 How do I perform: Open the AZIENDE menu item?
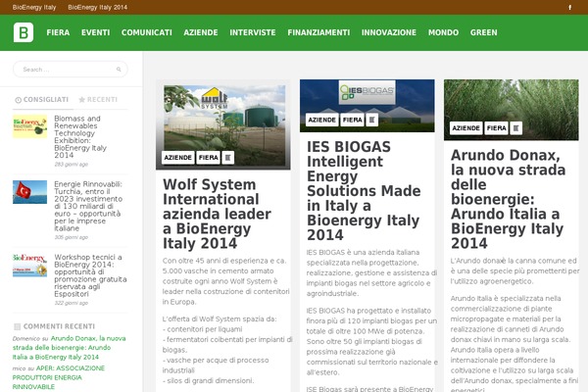[x=201, y=32]
